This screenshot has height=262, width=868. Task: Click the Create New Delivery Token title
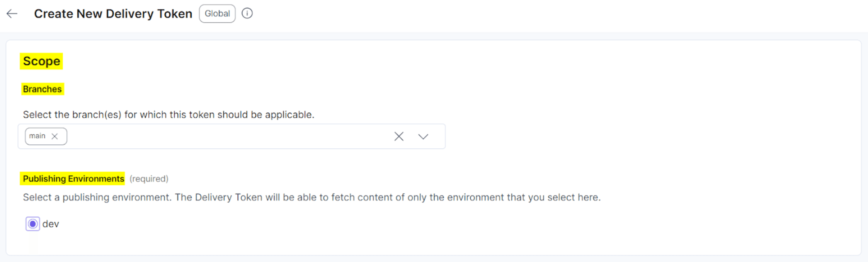pyautogui.click(x=113, y=14)
